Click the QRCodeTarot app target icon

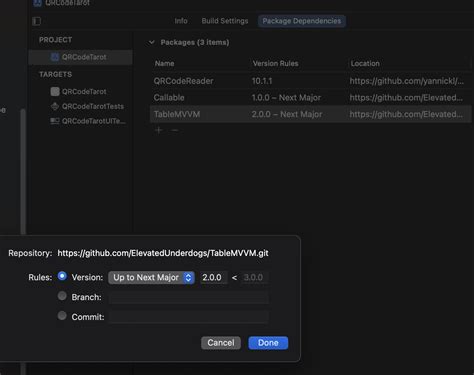[x=55, y=91]
